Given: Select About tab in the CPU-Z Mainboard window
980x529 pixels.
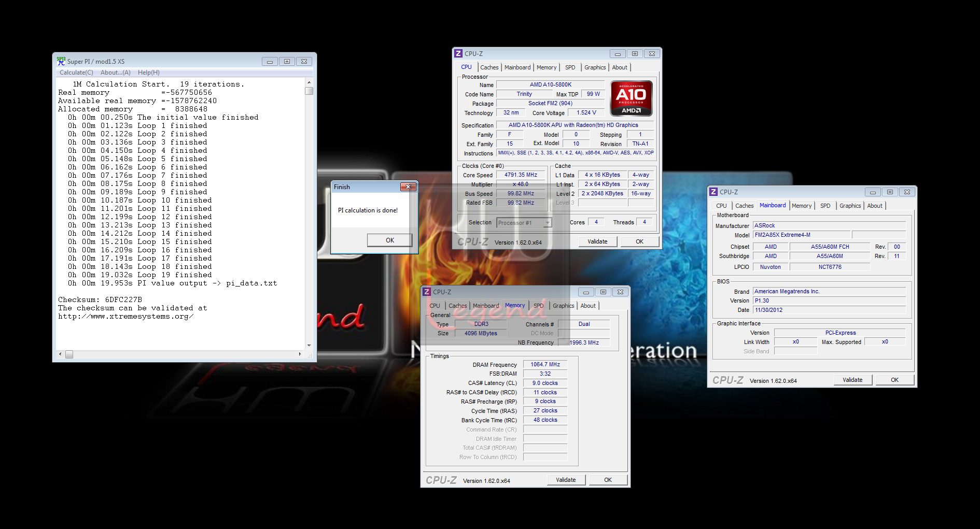Looking at the screenshot, I should tap(875, 206).
